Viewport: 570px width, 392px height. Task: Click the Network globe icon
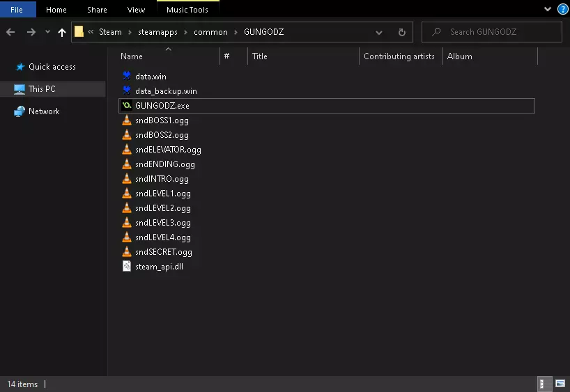(x=20, y=111)
